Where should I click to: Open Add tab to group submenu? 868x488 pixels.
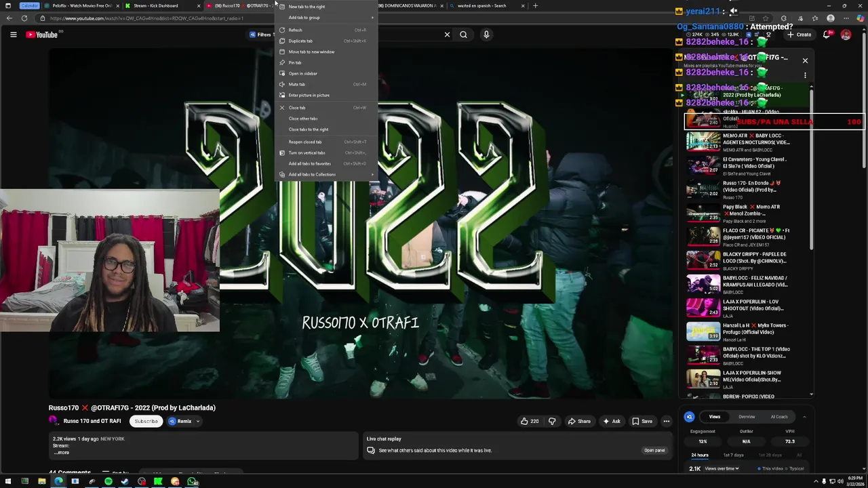click(x=325, y=18)
